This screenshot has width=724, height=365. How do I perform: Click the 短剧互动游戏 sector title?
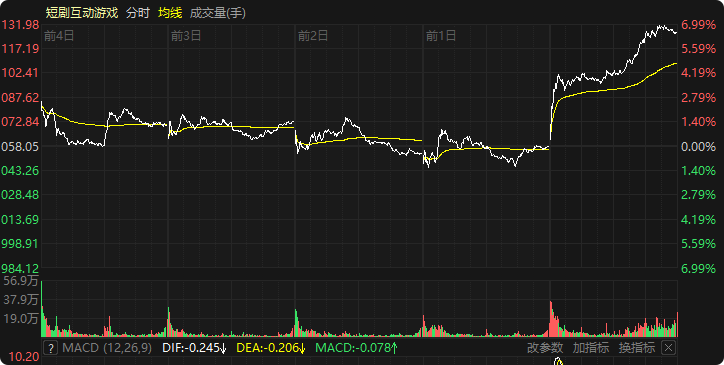coord(82,13)
